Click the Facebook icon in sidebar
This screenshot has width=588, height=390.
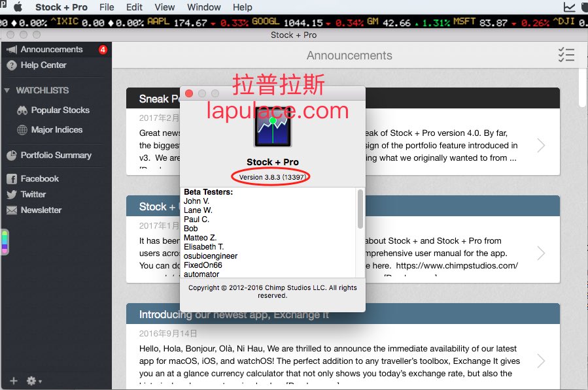[12, 179]
